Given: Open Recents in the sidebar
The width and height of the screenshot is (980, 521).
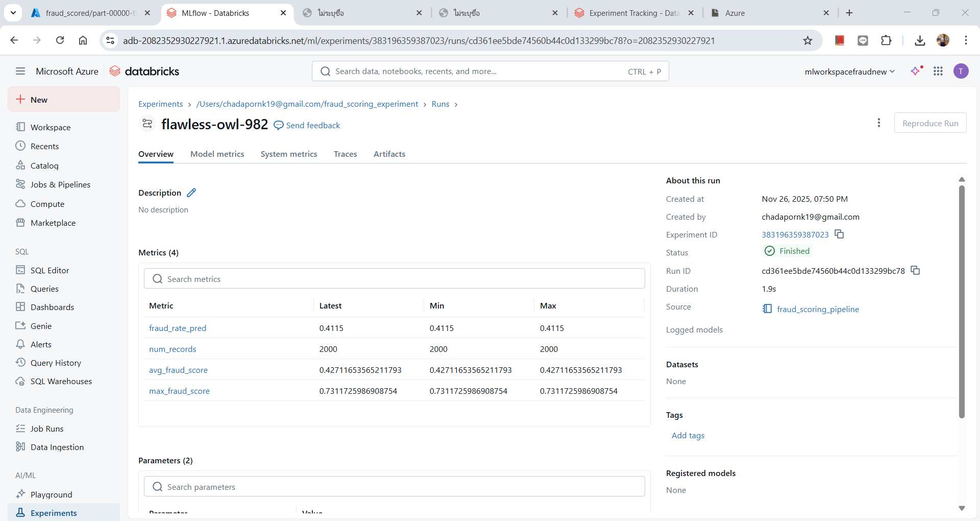Looking at the screenshot, I should point(64,146).
